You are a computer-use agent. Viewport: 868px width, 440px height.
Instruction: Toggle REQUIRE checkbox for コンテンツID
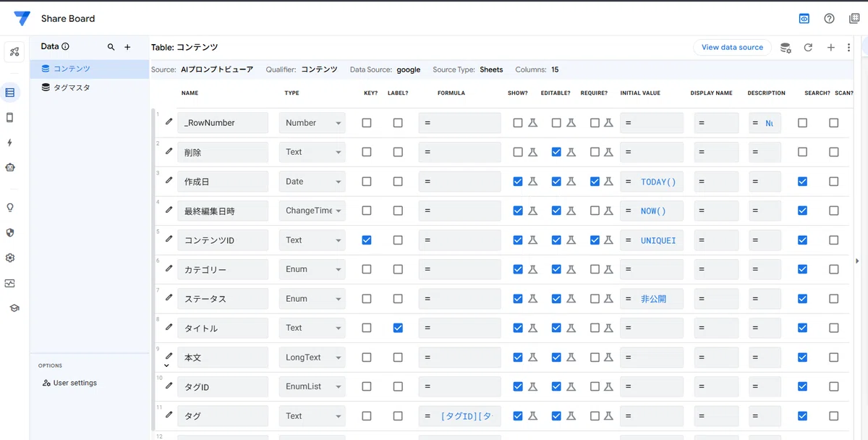(595, 240)
